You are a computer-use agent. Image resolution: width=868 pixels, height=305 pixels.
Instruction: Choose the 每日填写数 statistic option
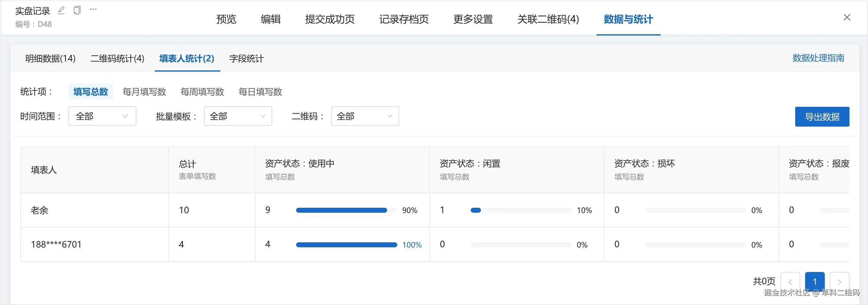(260, 92)
